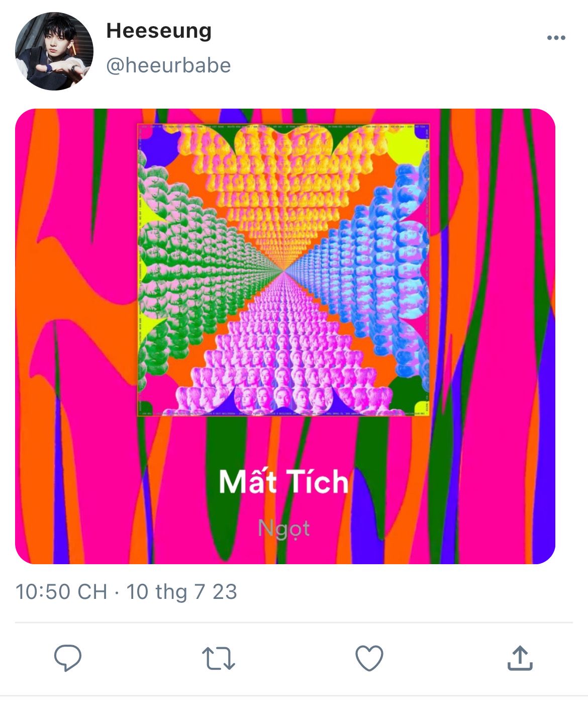The height and width of the screenshot is (705, 588).
Task: Open the reply speech bubble icon
Action: (68, 658)
